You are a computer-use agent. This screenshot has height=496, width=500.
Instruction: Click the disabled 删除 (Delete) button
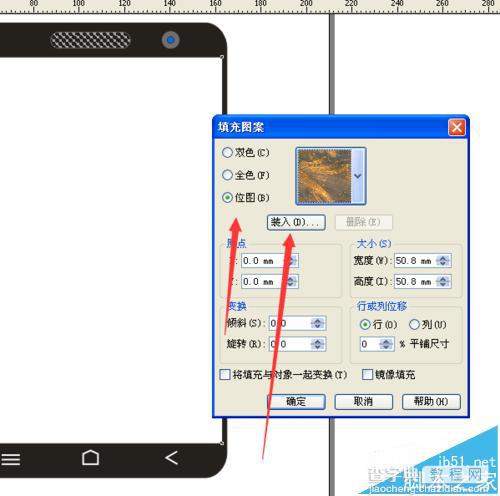click(x=363, y=222)
